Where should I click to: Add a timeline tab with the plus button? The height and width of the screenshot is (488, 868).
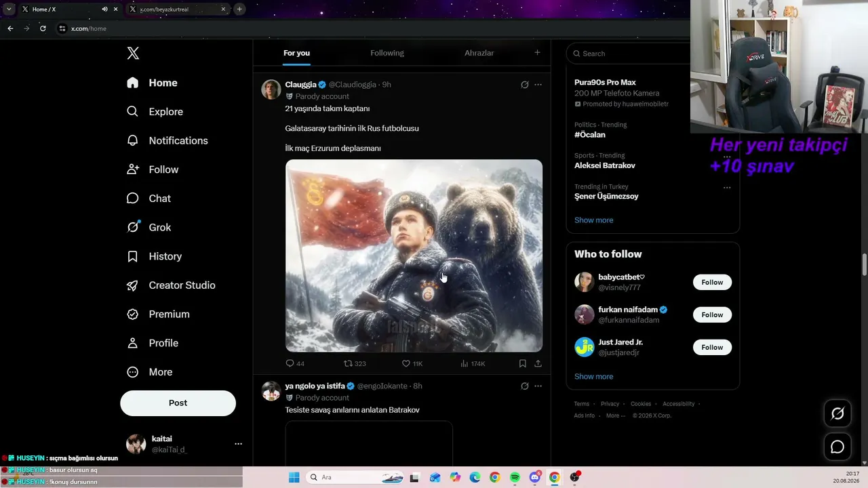pos(537,53)
